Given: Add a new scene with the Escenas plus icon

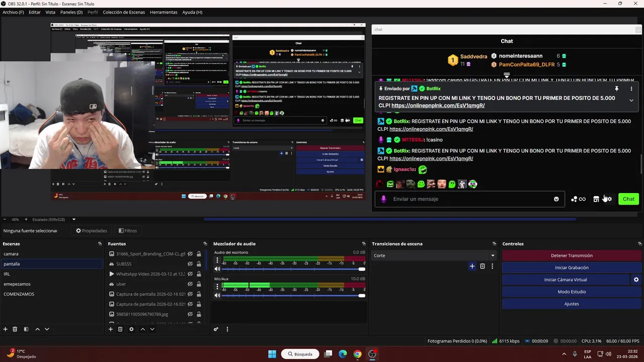Looking at the screenshot, I should [x=6, y=329].
